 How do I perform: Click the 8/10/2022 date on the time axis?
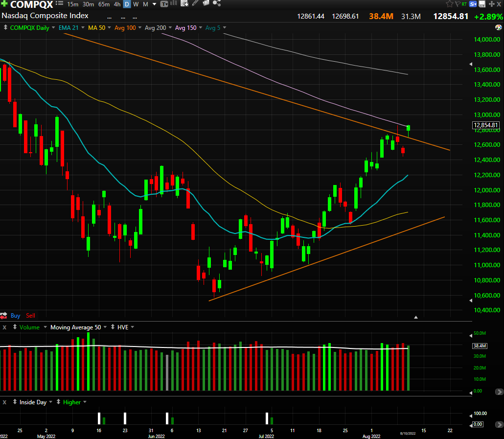[x=408, y=433]
